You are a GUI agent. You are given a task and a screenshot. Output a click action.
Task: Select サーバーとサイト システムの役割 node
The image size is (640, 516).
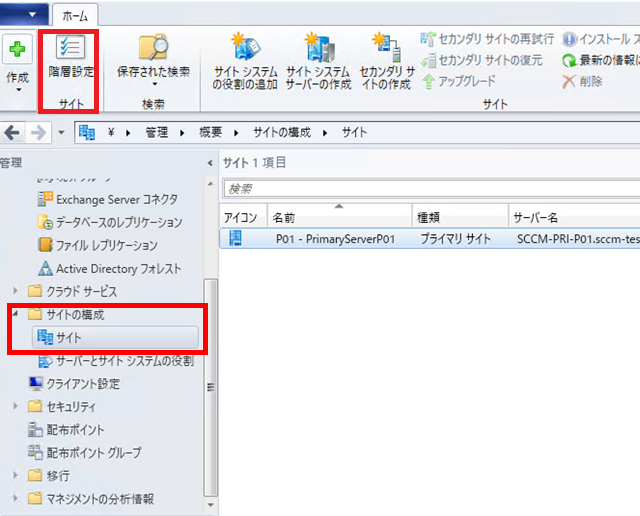122,360
